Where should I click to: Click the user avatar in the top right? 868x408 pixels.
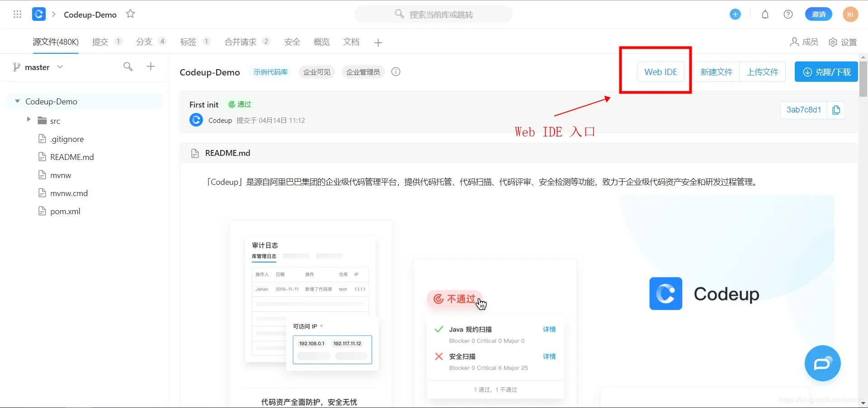[x=850, y=14]
